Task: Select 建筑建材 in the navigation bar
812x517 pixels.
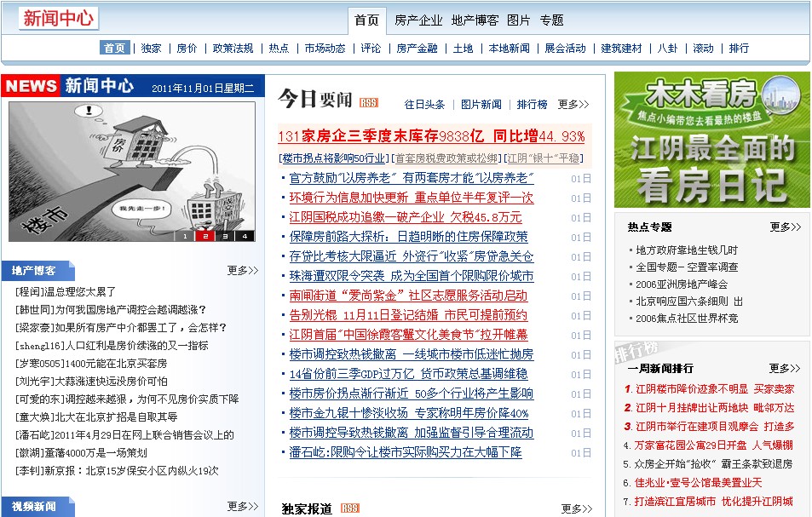Action: click(x=621, y=49)
